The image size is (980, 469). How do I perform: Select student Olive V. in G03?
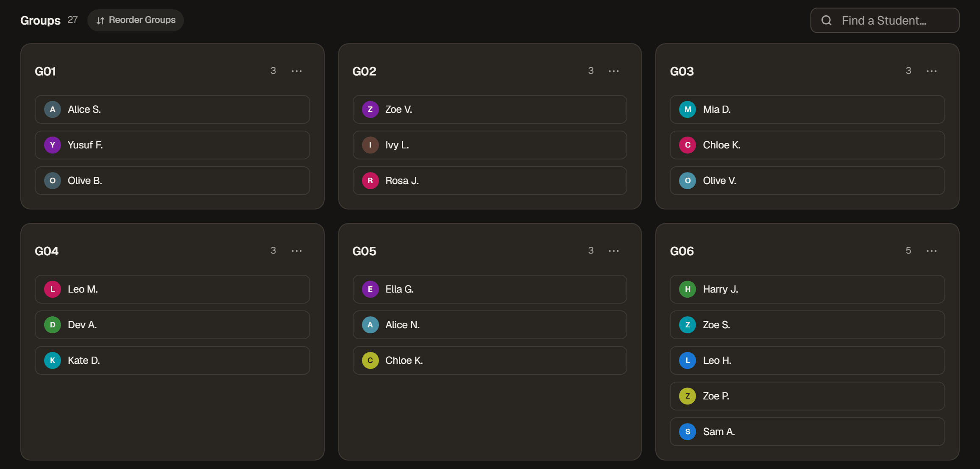point(807,181)
